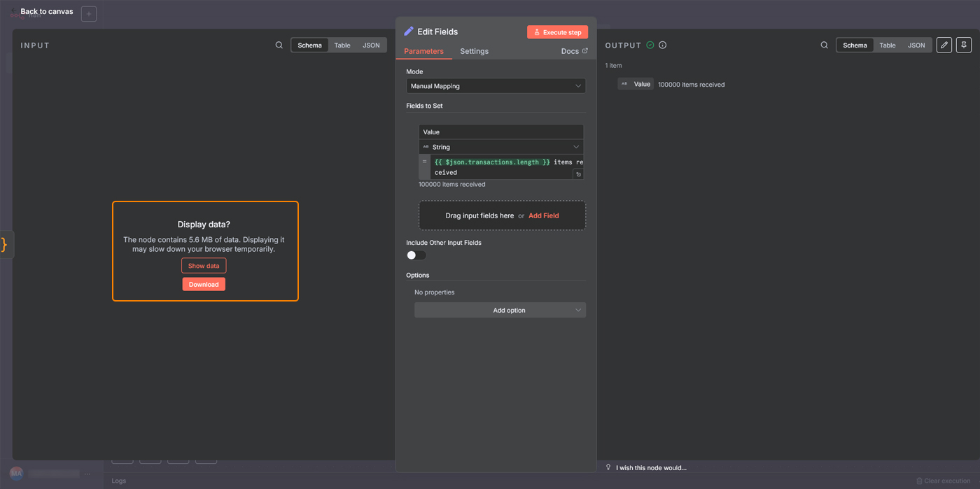Click the info icon next to OUTPUT
This screenshot has width=980, height=489.
click(x=662, y=45)
